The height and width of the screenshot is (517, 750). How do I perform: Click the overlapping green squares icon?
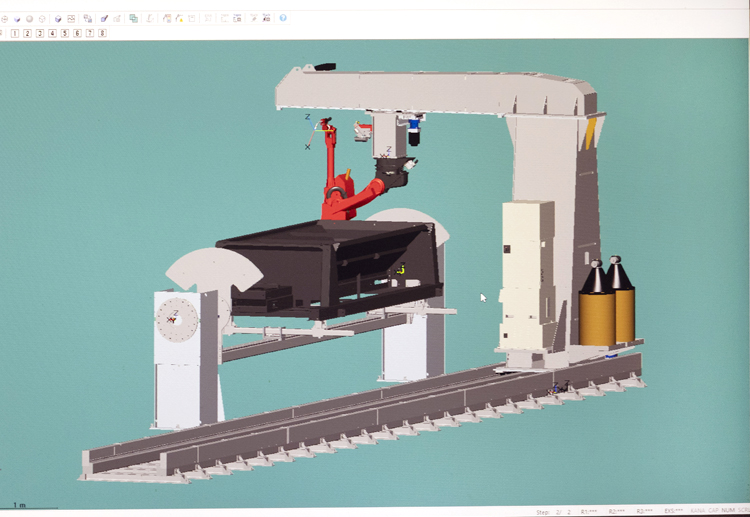tap(133, 18)
